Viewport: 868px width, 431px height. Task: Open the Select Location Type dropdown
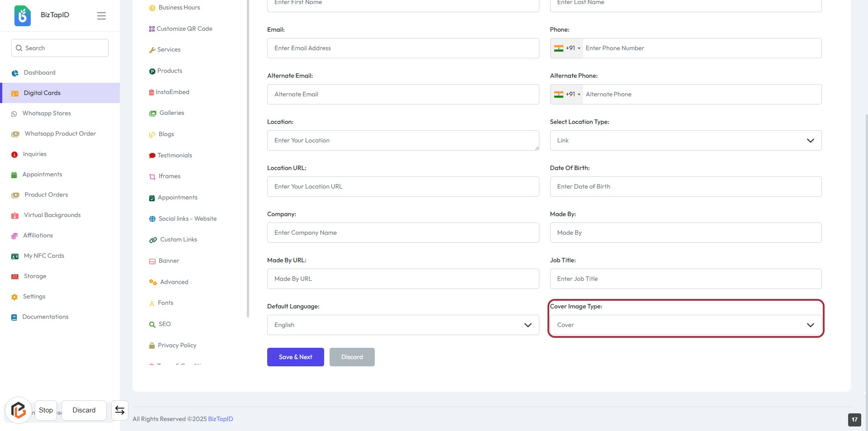(685, 141)
